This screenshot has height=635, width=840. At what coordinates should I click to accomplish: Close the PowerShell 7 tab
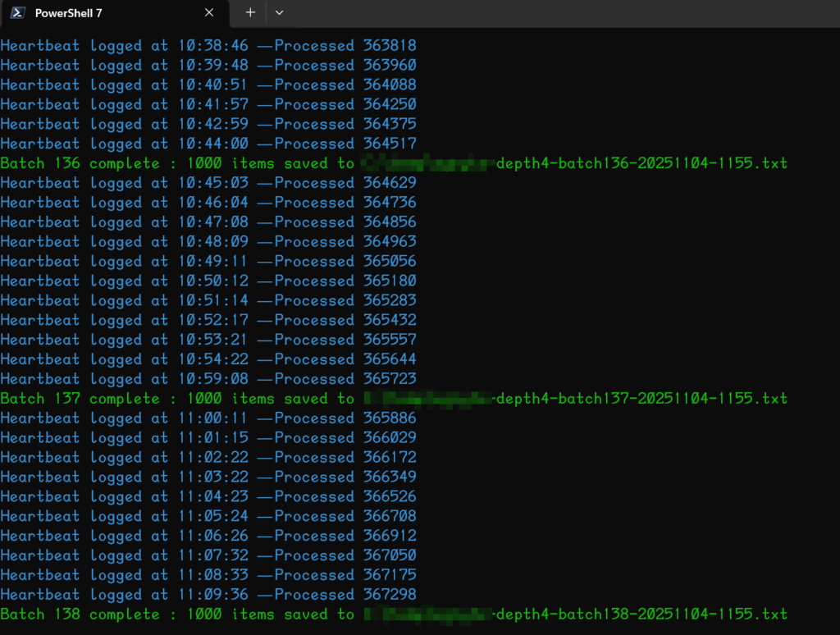click(x=209, y=13)
